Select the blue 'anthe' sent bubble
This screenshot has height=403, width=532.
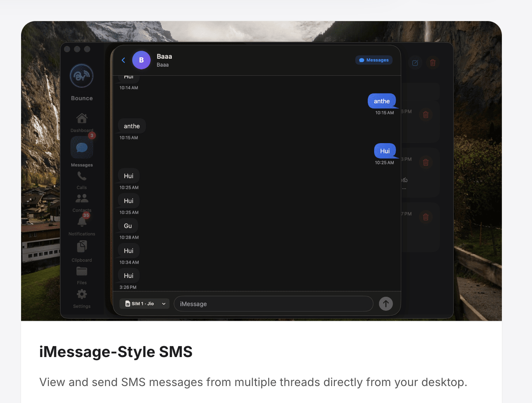[x=382, y=101]
